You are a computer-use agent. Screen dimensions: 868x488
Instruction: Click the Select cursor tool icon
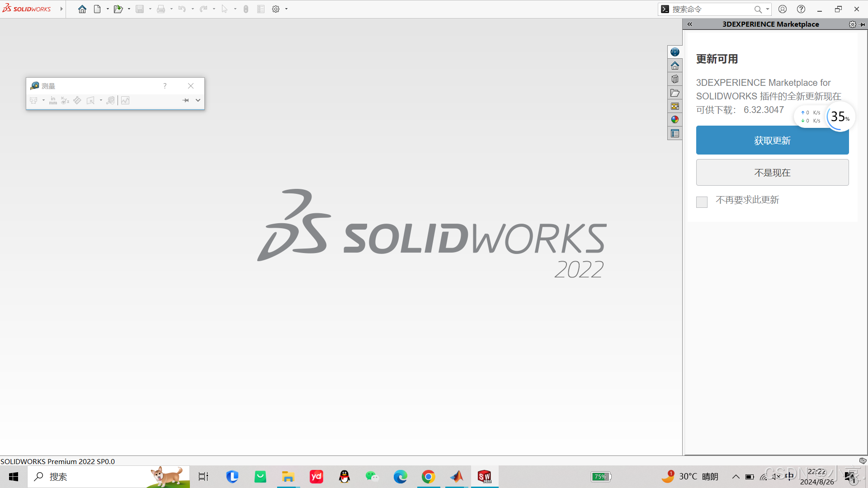[x=225, y=9]
